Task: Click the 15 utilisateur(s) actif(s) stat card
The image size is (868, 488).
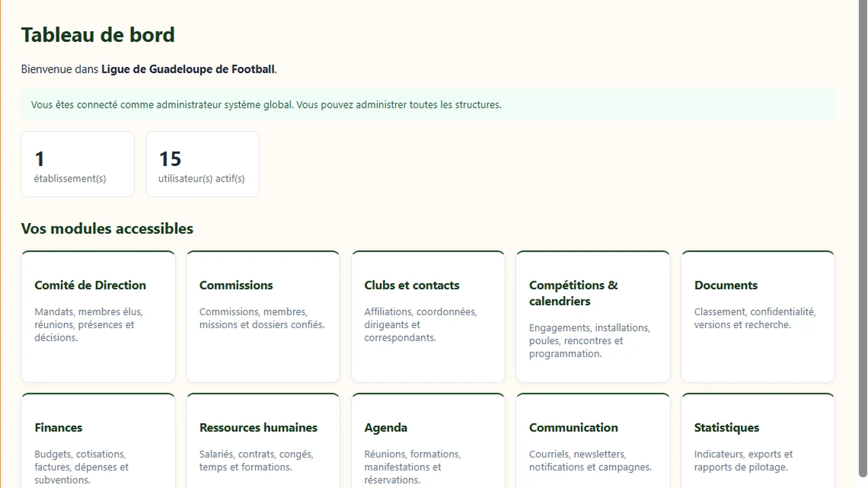Action: [203, 164]
